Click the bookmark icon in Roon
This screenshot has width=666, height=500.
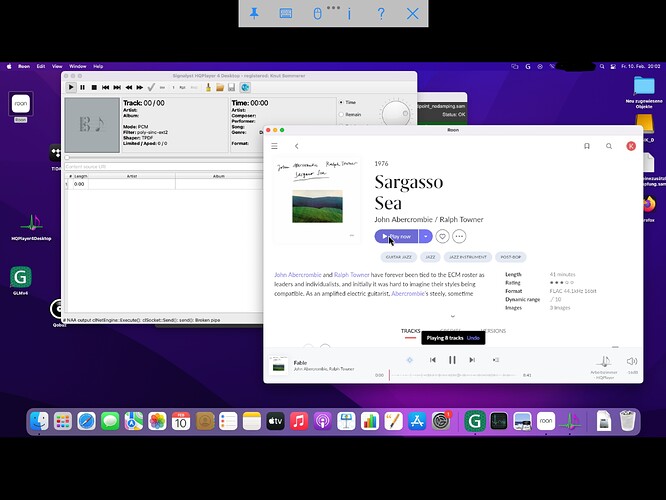tap(587, 146)
